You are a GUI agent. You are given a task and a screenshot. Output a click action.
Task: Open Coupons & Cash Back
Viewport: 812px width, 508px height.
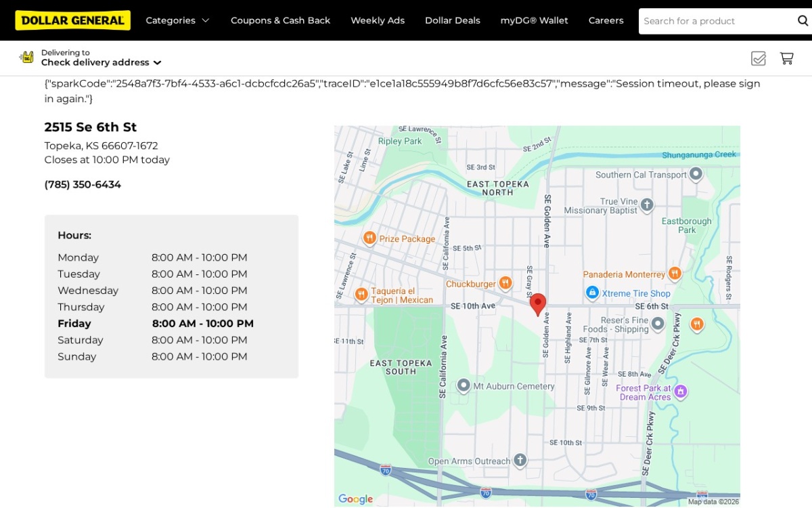tap(280, 20)
